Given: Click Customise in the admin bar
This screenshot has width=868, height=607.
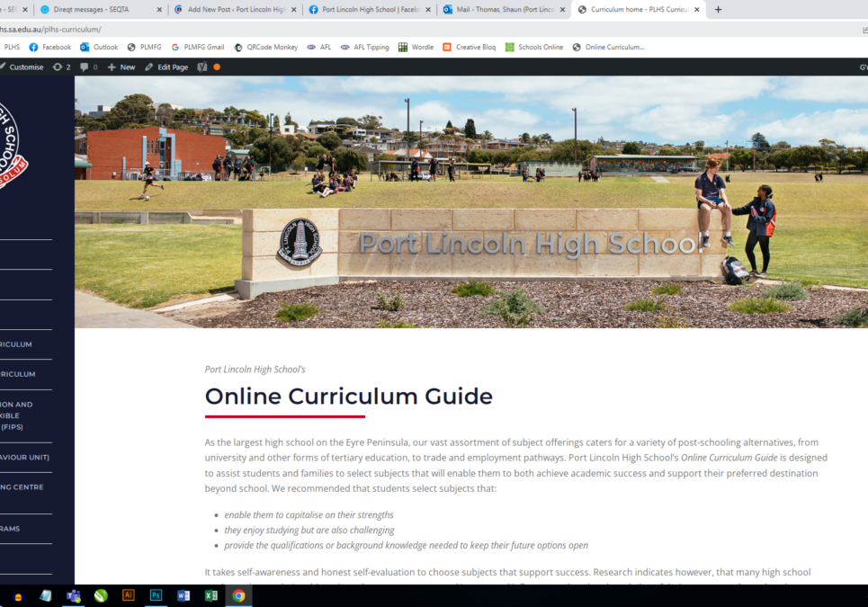Looking at the screenshot, I should tap(22, 67).
